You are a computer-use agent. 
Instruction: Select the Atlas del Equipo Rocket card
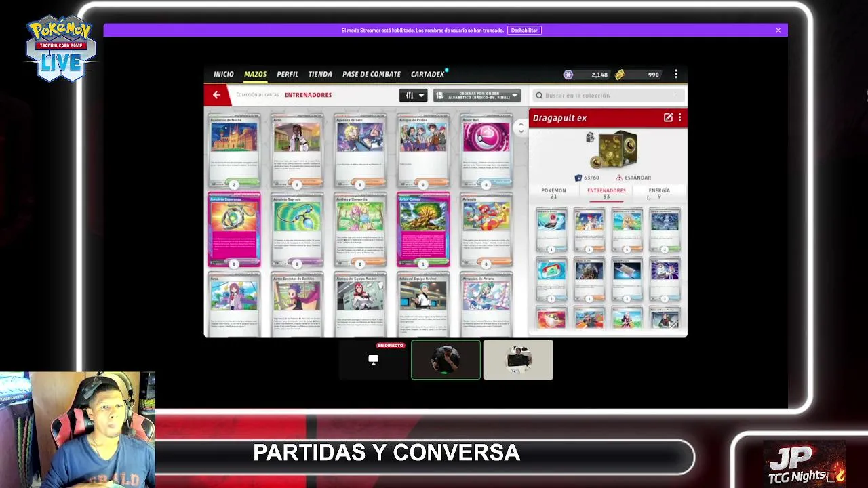coord(423,304)
